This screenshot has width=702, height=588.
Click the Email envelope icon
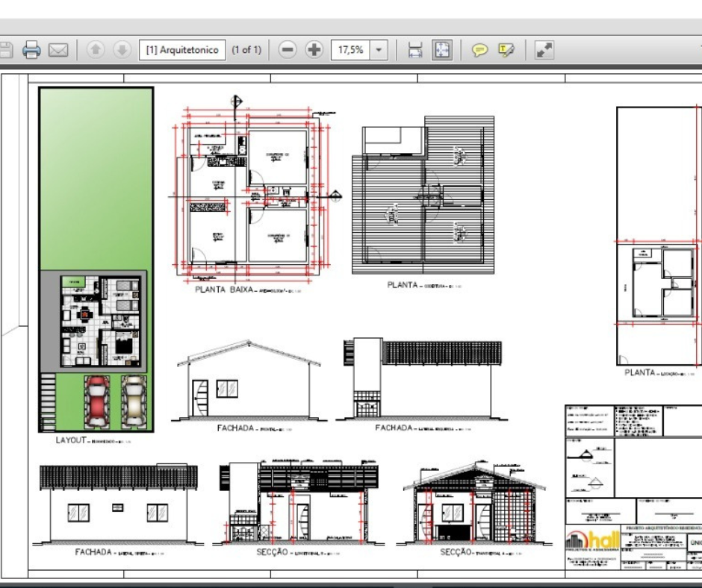tap(58, 50)
